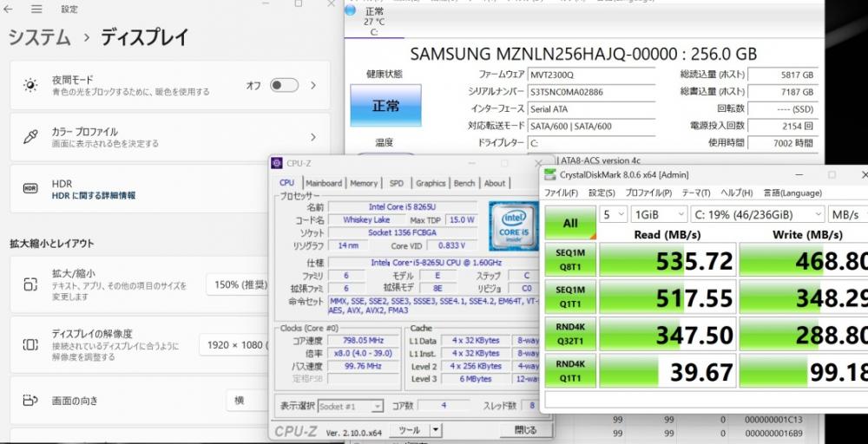Open the 150% scale dropdown
This screenshot has height=444, width=868.
coord(238,284)
